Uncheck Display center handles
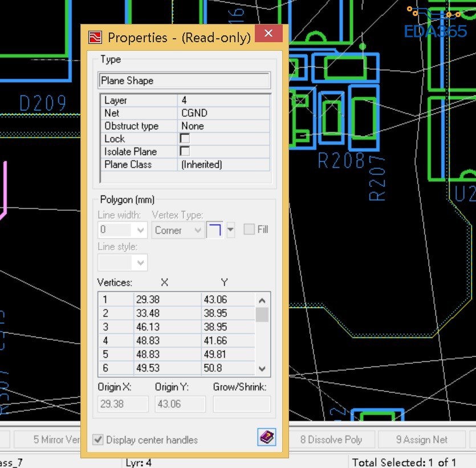 (98, 440)
